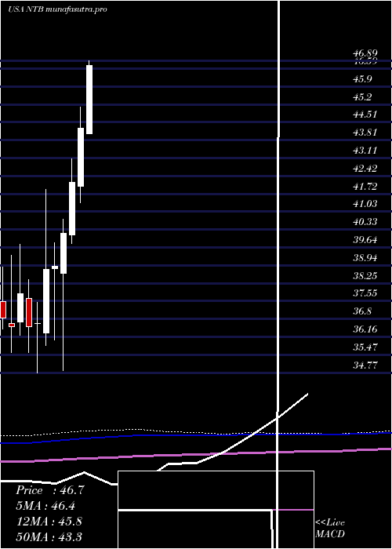Click the leftmost red candlestick
The width and height of the screenshot is (392, 549).
[x=3, y=310]
